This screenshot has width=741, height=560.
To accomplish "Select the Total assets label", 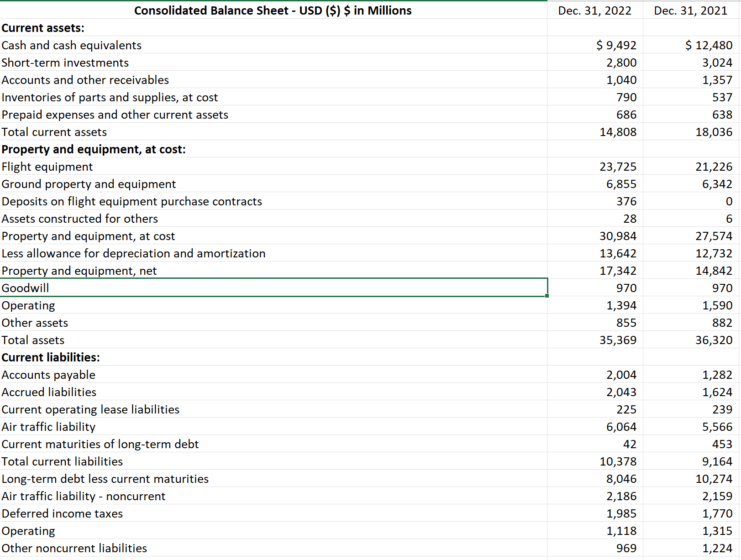I will click(x=33, y=340).
